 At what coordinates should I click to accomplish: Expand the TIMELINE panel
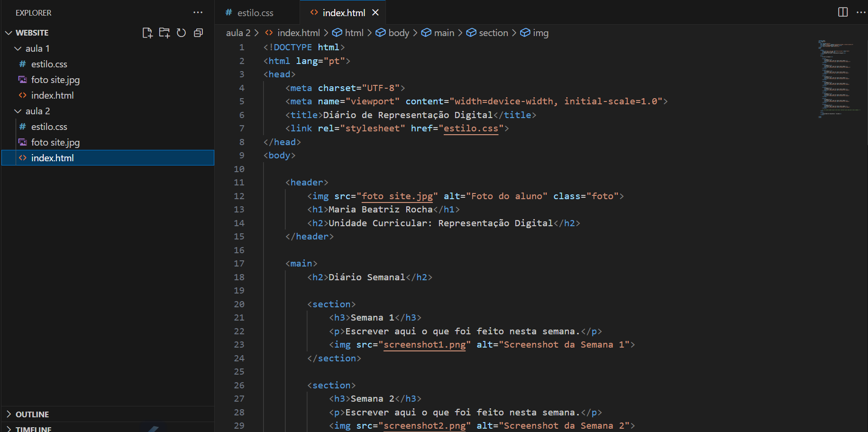(108, 427)
